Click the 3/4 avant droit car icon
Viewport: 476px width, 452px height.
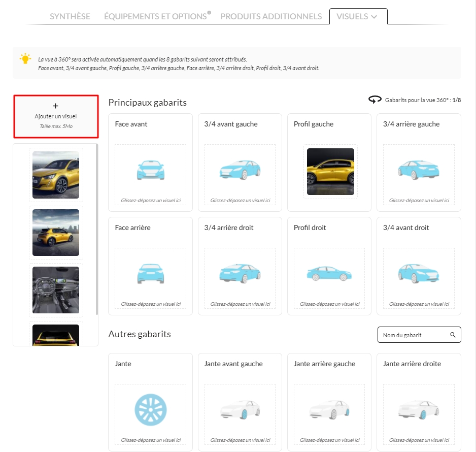(419, 274)
